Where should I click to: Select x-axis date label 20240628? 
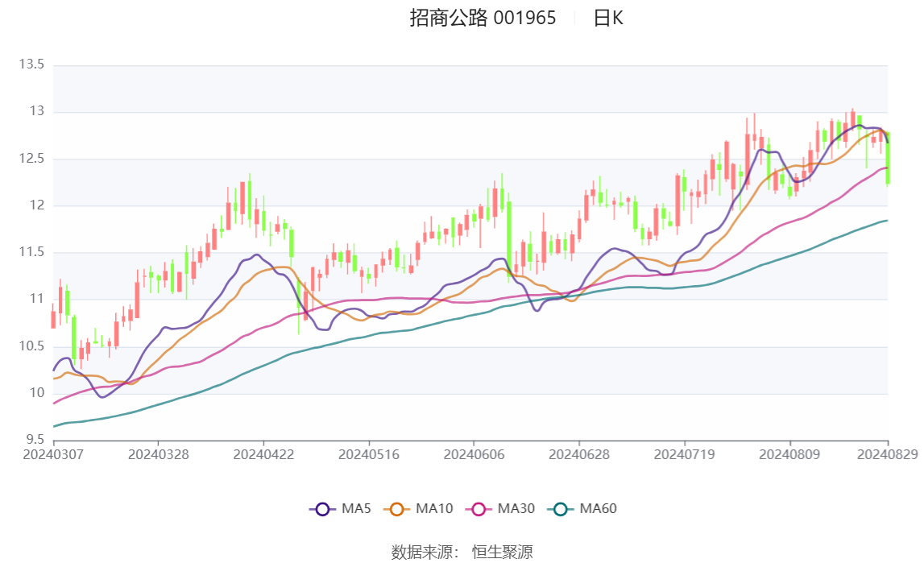(579, 454)
